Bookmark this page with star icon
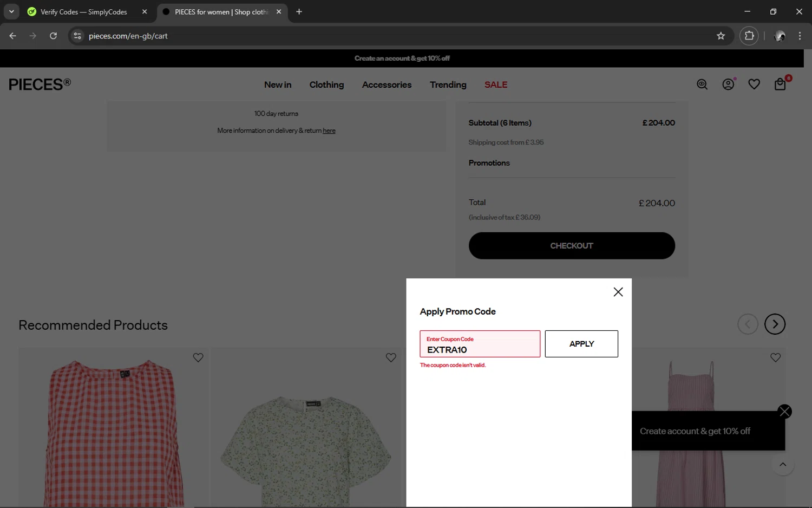Screen dimensions: 812x508 coord(721,36)
